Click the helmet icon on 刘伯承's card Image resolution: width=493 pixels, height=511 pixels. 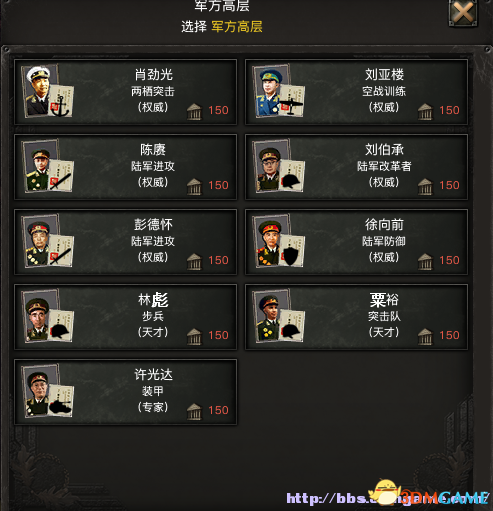pyautogui.click(x=292, y=181)
